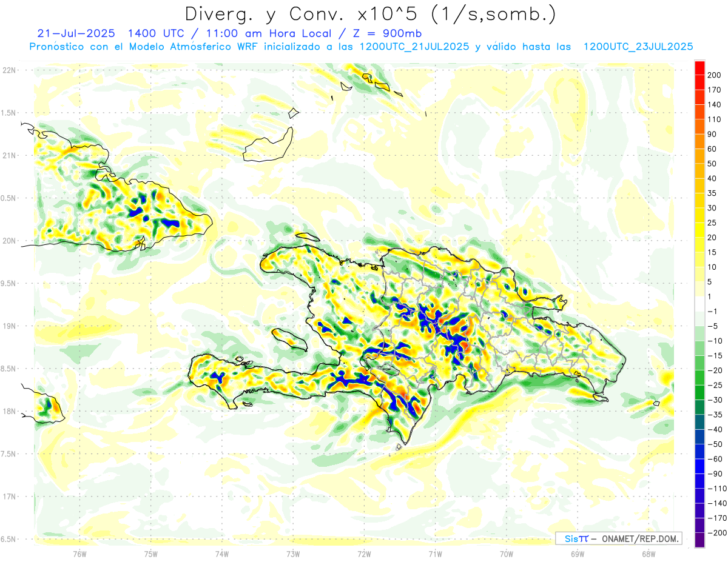The image size is (728, 562).
Task: Click the -30 color scale value
Action: pos(715,400)
